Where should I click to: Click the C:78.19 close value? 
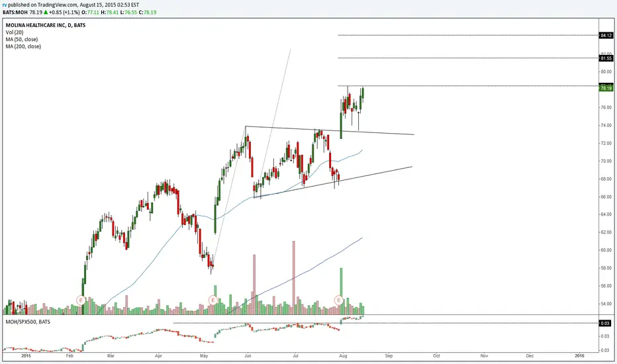tap(147, 12)
